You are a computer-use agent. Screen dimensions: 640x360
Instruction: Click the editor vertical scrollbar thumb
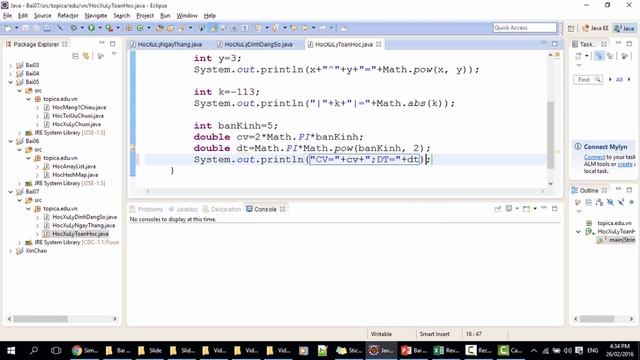550,135
